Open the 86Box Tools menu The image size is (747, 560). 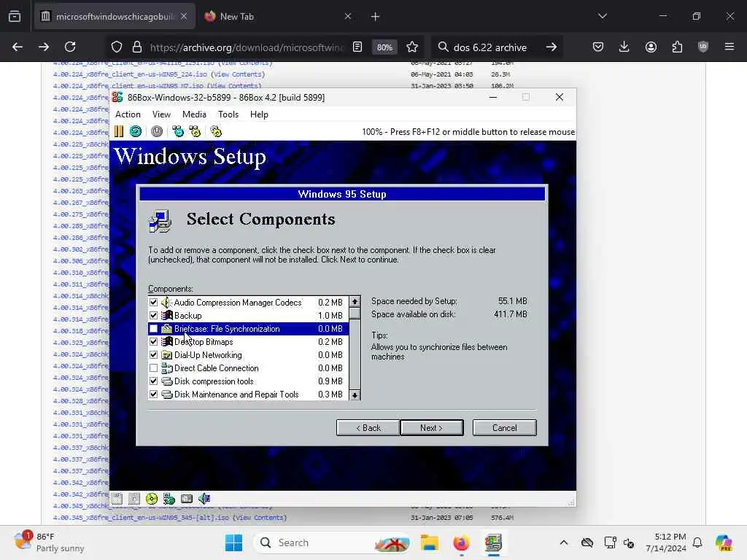pyautogui.click(x=228, y=114)
